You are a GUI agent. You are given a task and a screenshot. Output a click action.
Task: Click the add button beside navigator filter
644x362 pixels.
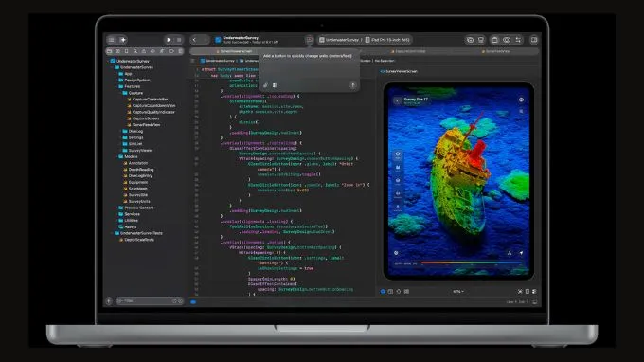[x=109, y=301]
